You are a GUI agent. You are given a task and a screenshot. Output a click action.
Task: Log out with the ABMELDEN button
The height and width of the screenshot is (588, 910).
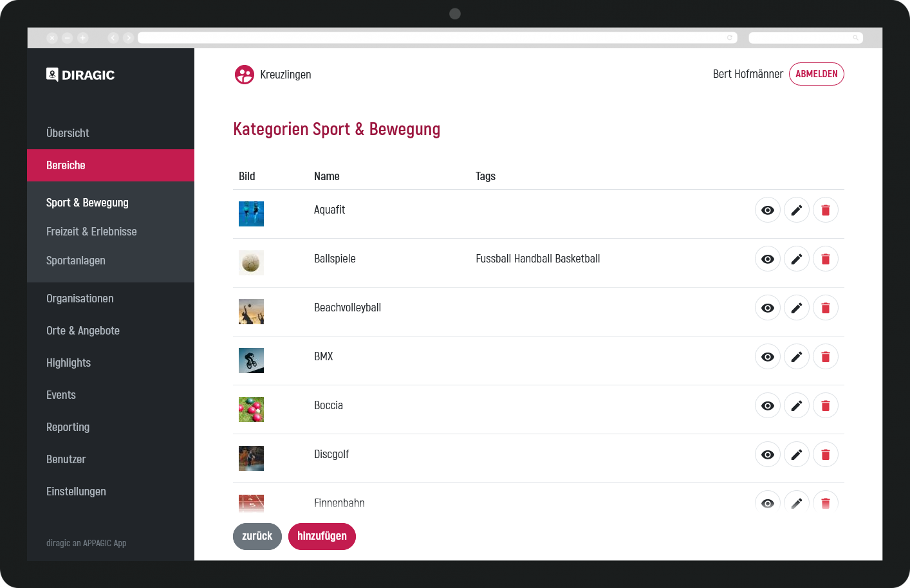tap(816, 74)
